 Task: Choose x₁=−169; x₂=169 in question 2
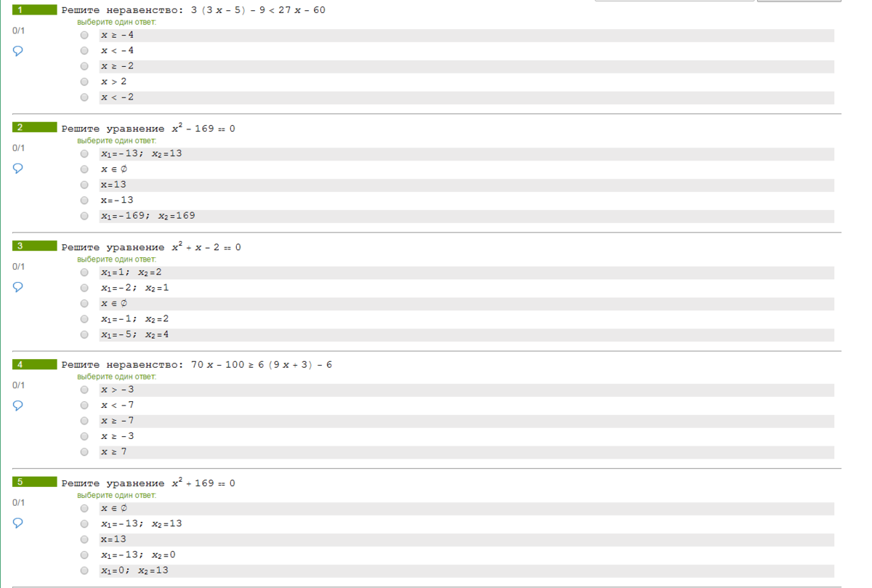[x=84, y=216]
